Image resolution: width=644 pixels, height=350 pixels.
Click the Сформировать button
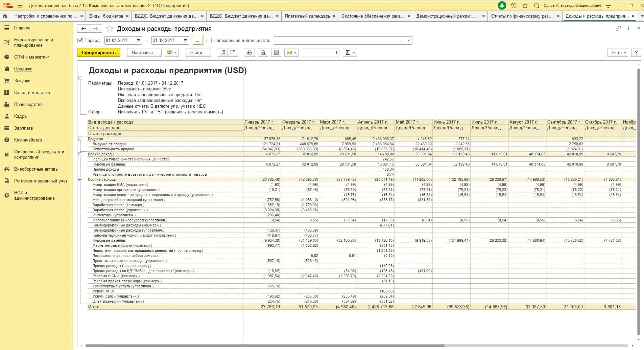[x=98, y=52]
